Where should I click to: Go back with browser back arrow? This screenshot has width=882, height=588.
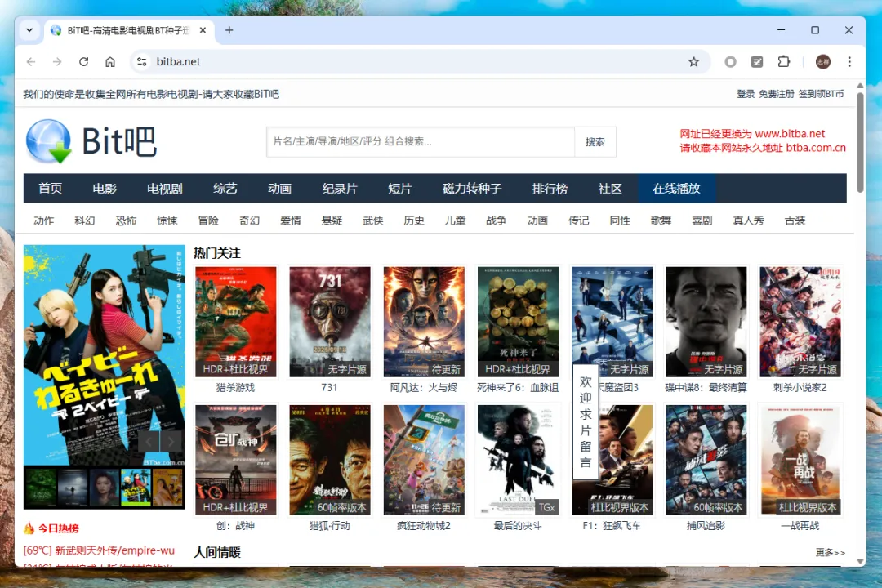(31, 62)
